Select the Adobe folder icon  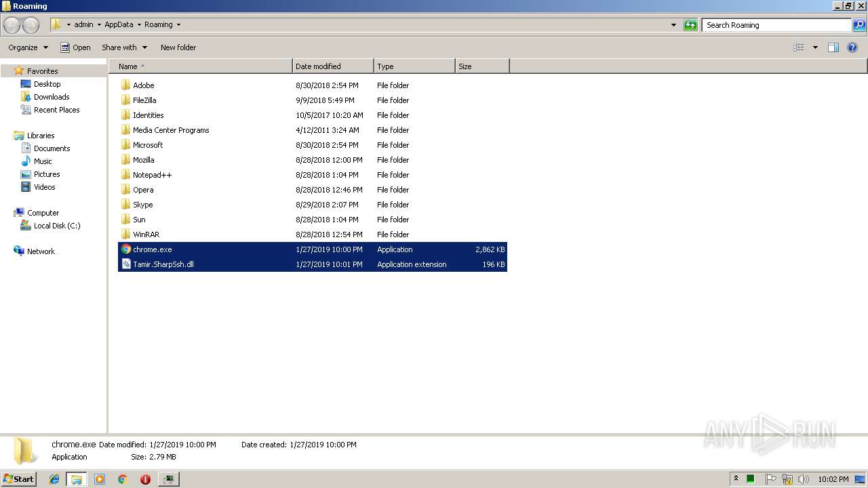[125, 85]
